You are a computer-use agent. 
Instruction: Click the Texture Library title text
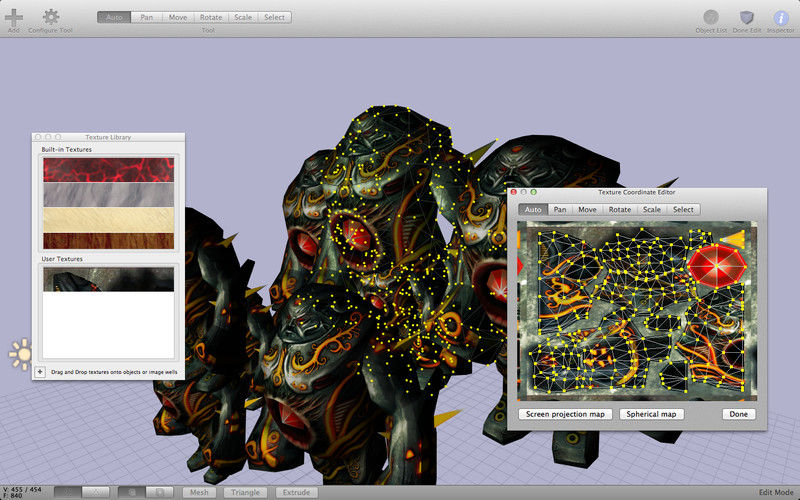(108, 137)
